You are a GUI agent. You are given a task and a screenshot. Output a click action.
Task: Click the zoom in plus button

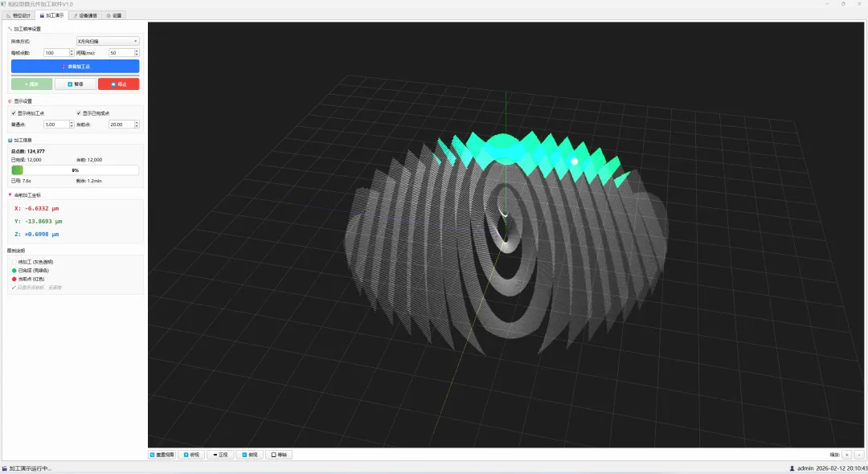pos(847,455)
